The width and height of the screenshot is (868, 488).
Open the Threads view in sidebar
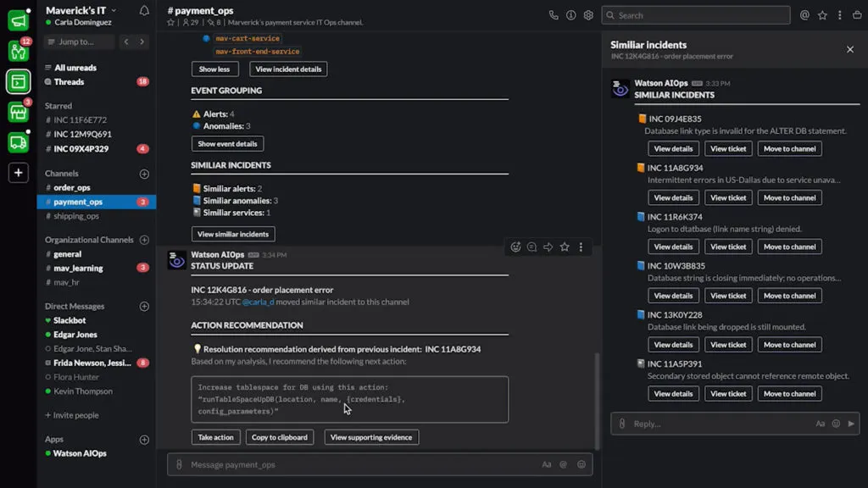pyautogui.click(x=69, y=82)
